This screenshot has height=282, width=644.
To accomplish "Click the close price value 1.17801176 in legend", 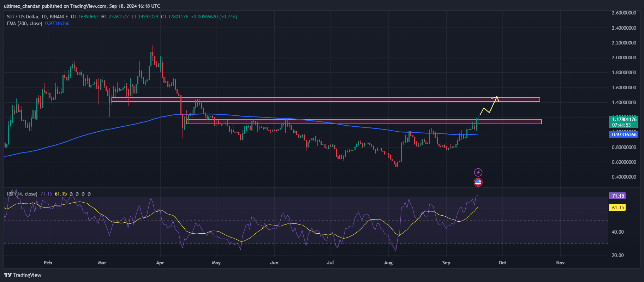I will [x=176, y=17].
